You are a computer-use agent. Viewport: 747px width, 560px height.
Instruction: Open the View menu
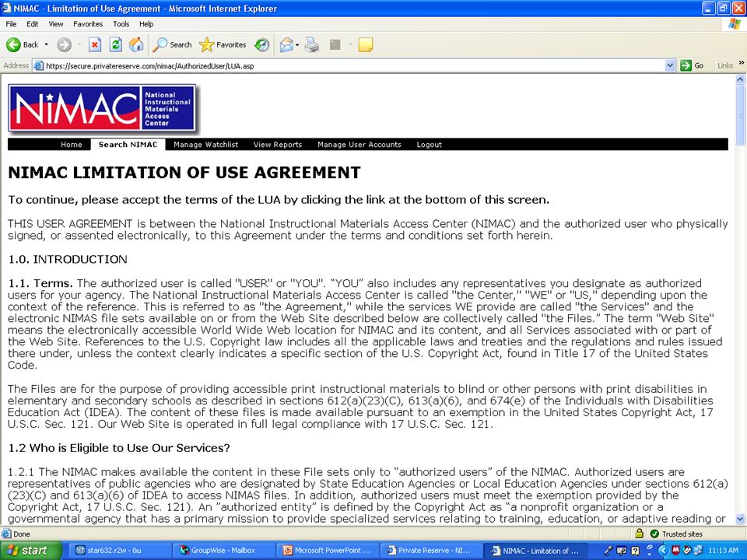coord(56,24)
